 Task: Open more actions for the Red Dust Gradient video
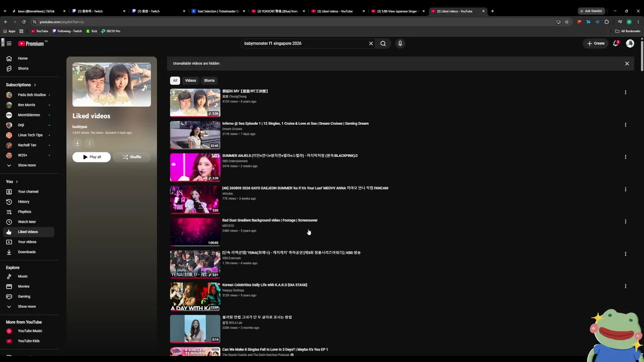pyautogui.click(x=625, y=222)
